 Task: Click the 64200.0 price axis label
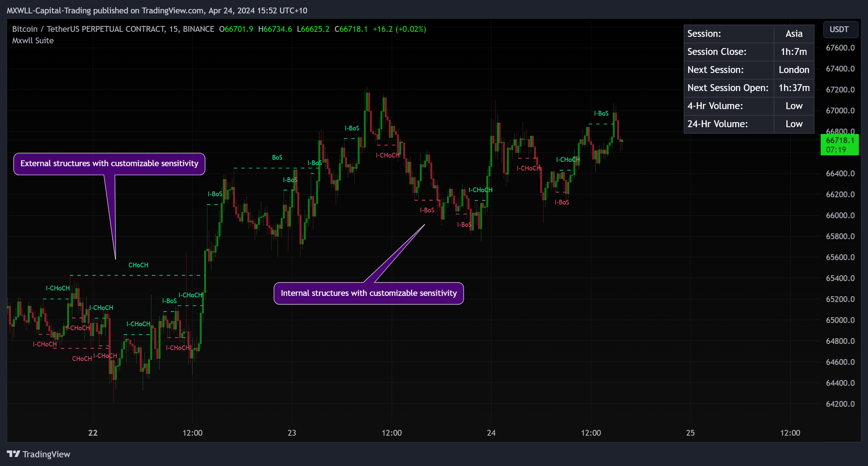coord(840,404)
